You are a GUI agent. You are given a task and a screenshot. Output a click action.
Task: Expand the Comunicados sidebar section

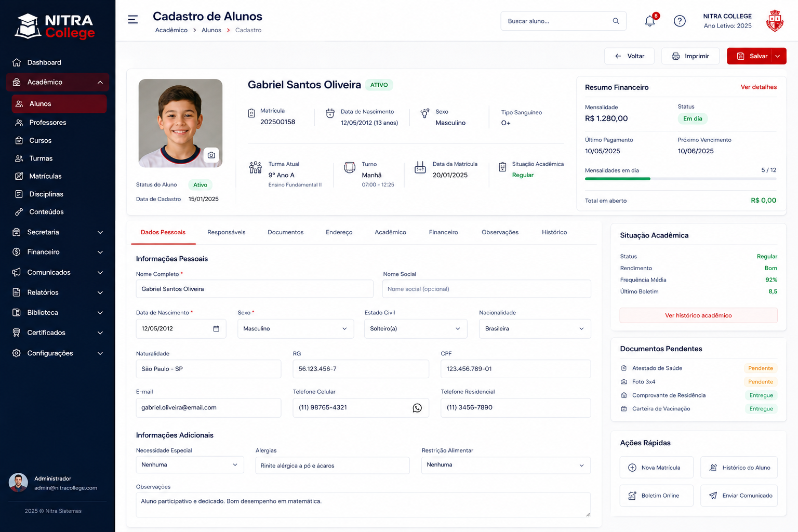point(100,273)
